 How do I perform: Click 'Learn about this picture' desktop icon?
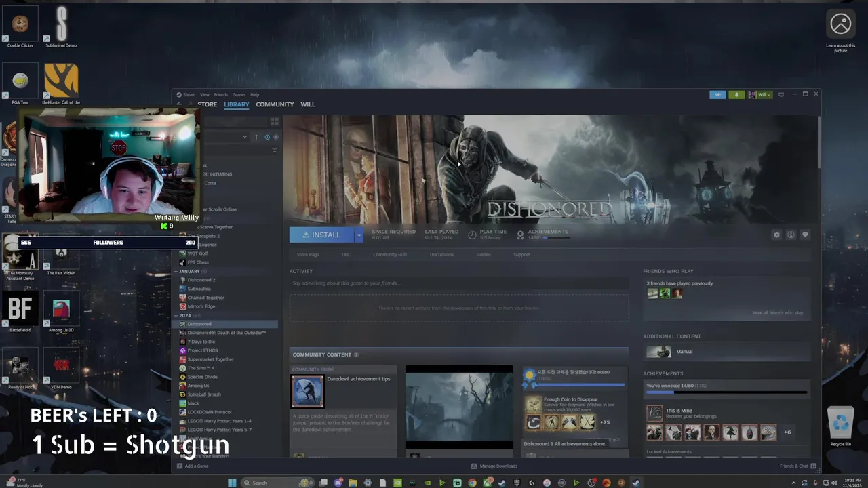840,30
